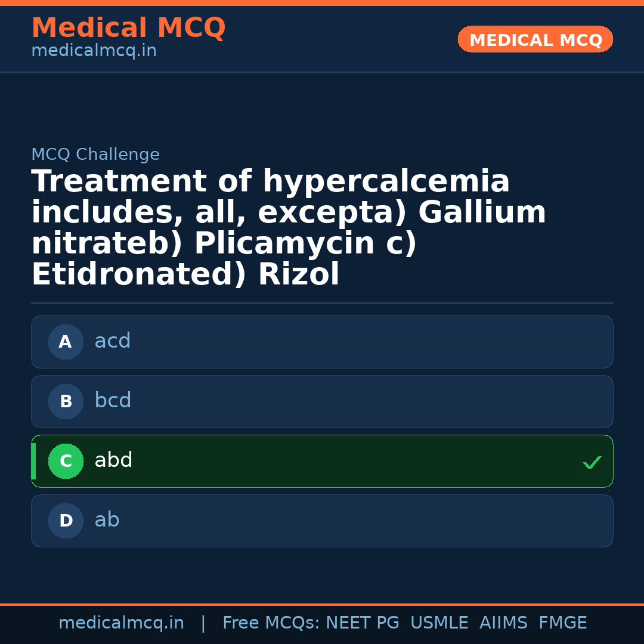
Task: Open the Medical MCQ title logo
Action: [x=128, y=28]
